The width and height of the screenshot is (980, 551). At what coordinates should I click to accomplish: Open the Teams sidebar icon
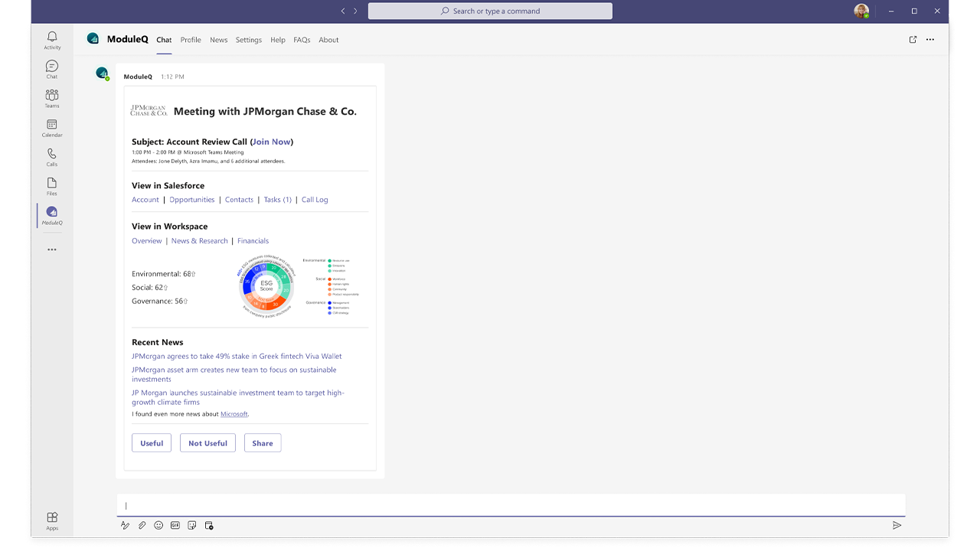52,99
